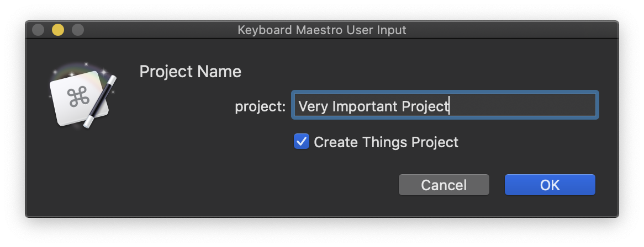Click the Project Name heading
This screenshot has width=644, height=247.
190,72
